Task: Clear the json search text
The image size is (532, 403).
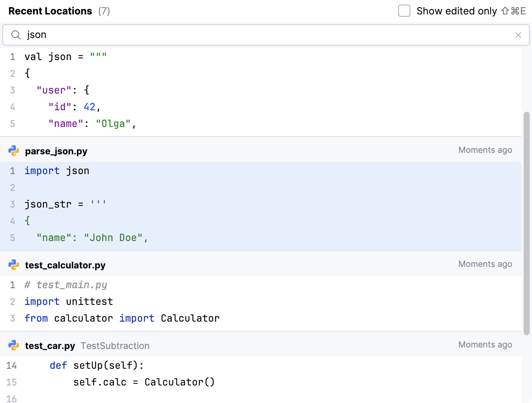Action: point(518,35)
